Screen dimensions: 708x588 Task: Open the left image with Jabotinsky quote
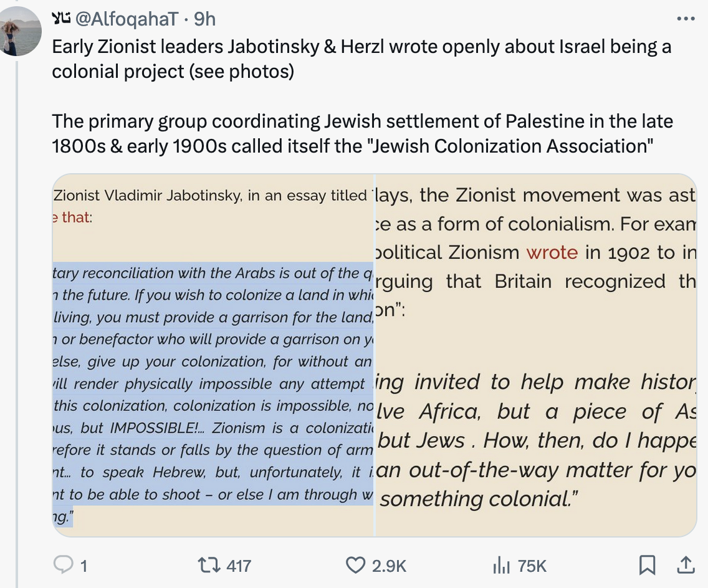(213, 355)
